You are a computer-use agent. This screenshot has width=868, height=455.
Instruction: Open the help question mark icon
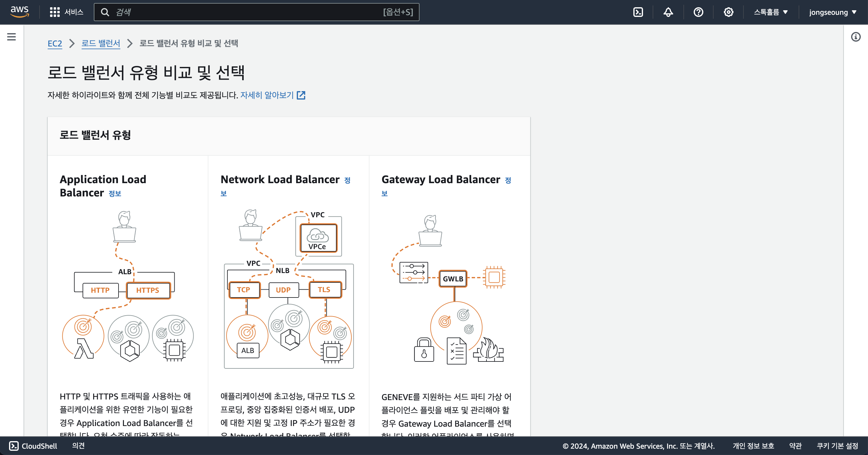pyautogui.click(x=698, y=12)
